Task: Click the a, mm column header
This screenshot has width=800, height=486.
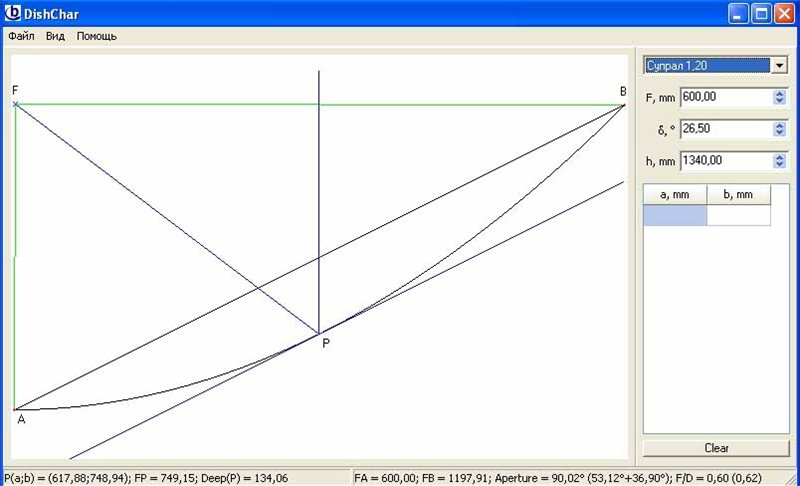Action: 675,194
